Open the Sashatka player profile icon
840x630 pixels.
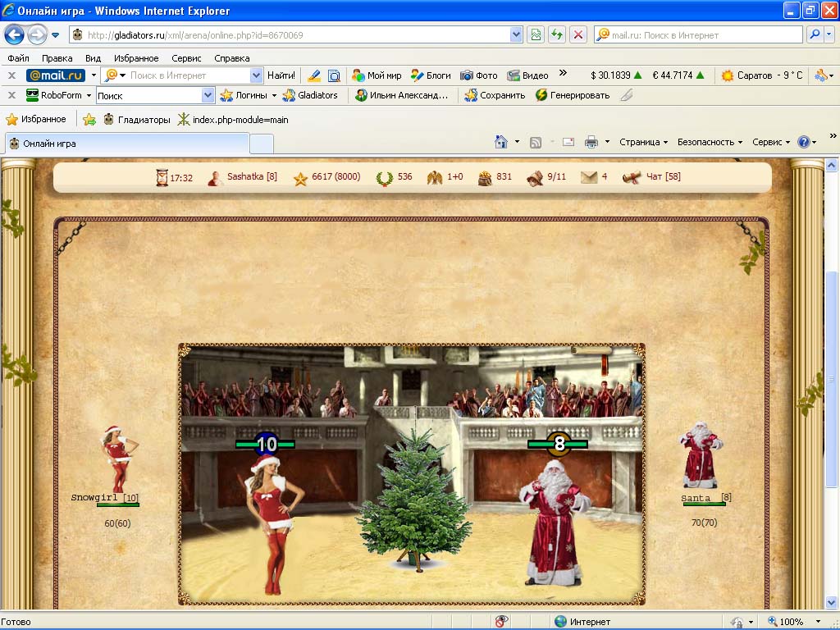click(x=216, y=177)
